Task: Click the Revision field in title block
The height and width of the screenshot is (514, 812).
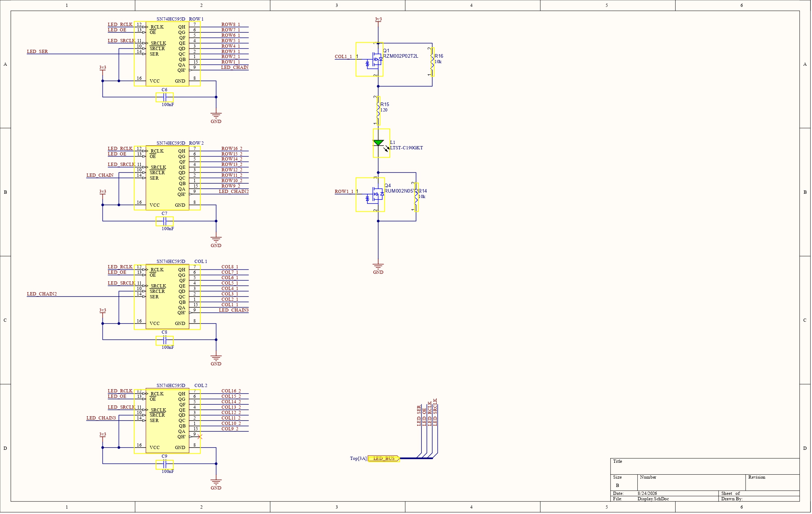Action: [x=772, y=483]
